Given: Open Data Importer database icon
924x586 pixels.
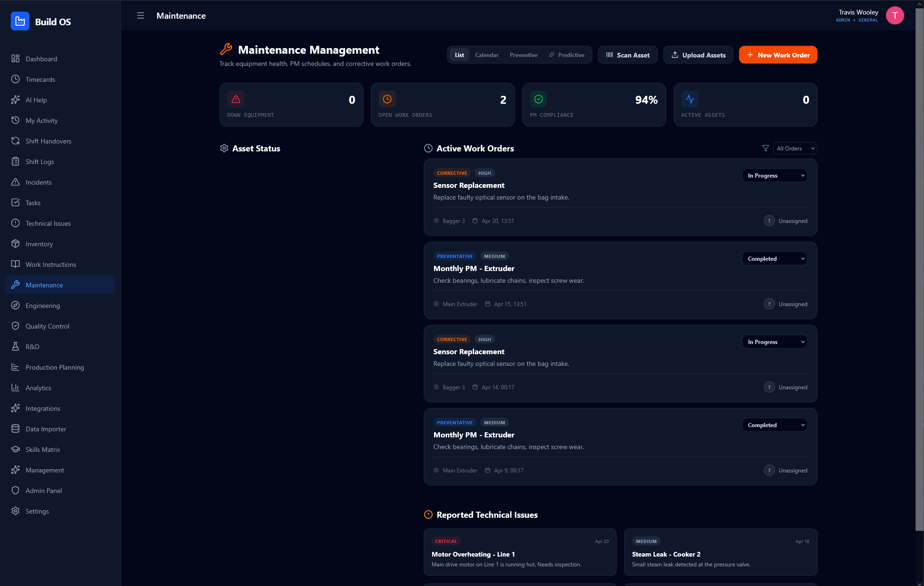Looking at the screenshot, I should coord(15,429).
